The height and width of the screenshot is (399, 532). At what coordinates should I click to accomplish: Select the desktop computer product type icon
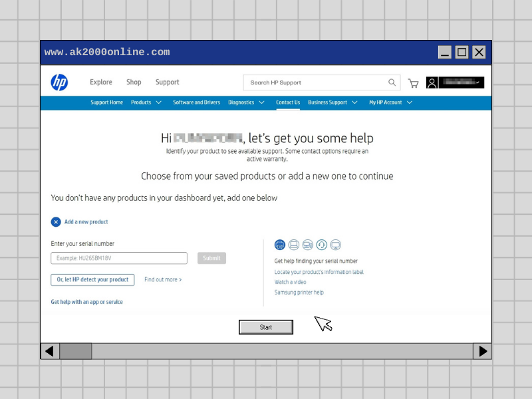[308, 245]
